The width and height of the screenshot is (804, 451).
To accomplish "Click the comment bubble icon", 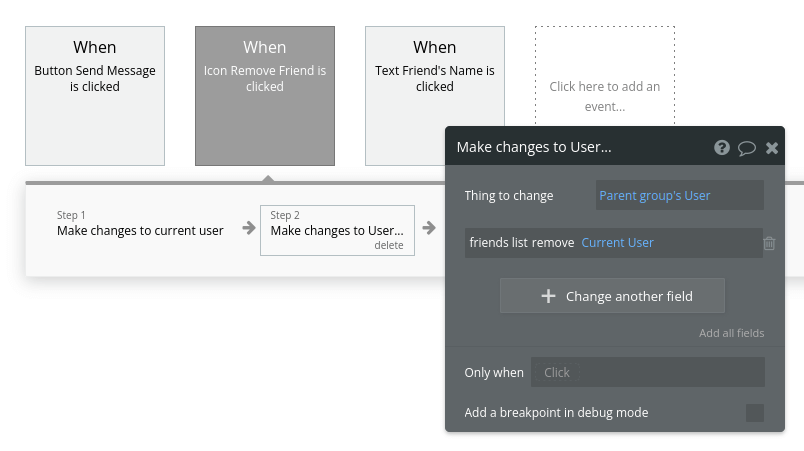I will pyautogui.click(x=746, y=147).
